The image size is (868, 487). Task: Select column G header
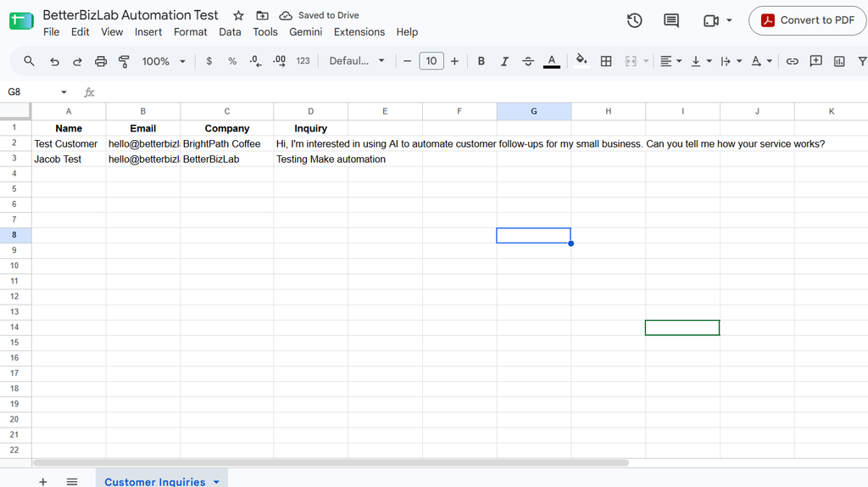pos(534,111)
